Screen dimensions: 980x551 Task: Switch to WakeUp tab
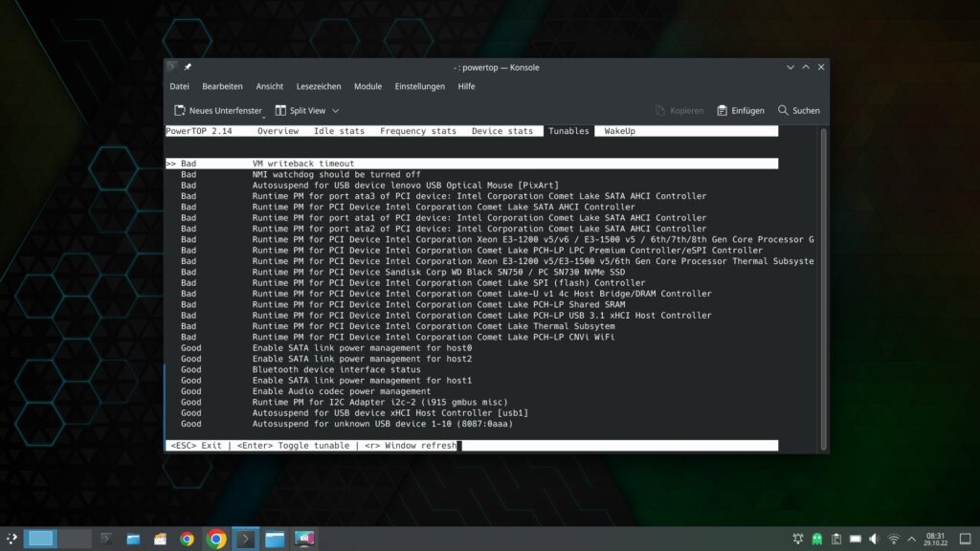pos(619,131)
